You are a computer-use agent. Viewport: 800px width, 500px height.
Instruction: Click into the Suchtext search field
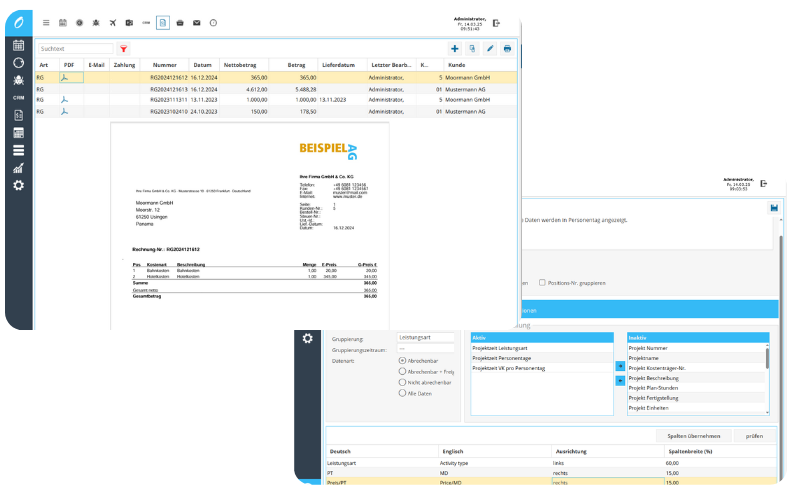coord(75,48)
